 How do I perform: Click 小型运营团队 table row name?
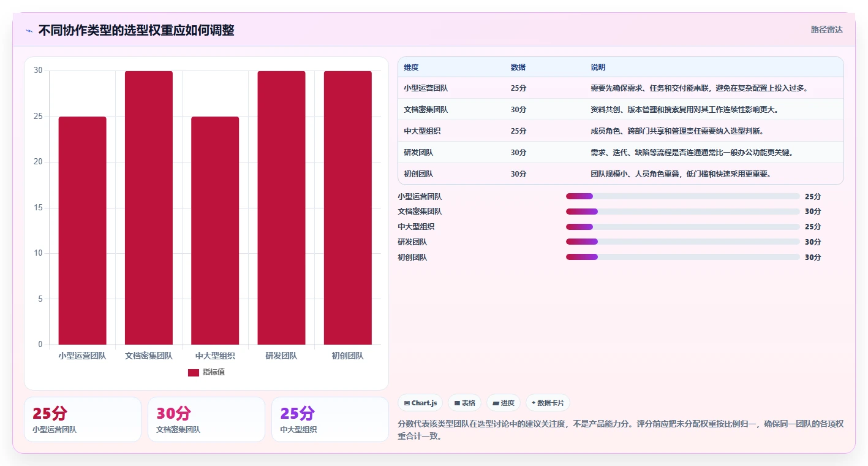point(426,88)
